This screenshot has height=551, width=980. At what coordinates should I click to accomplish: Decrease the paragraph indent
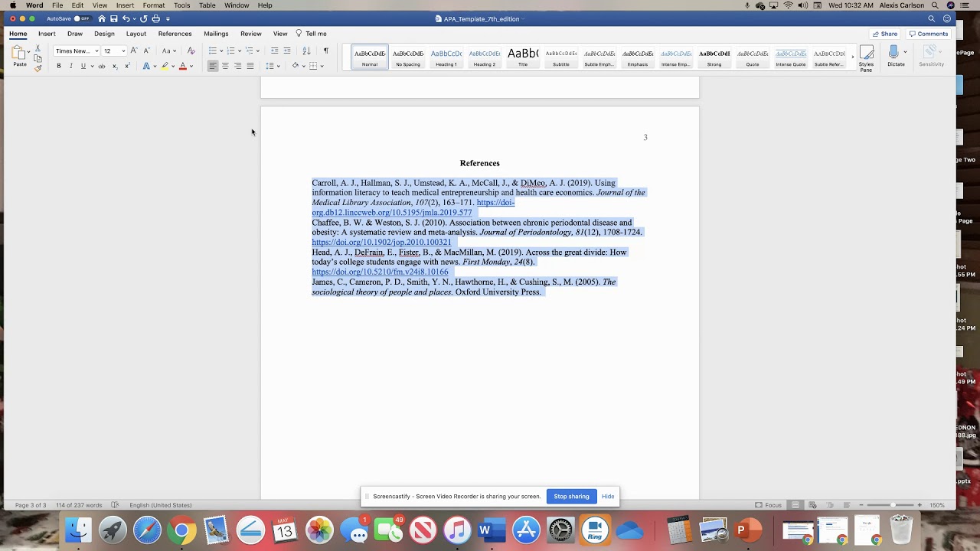pos(274,51)
